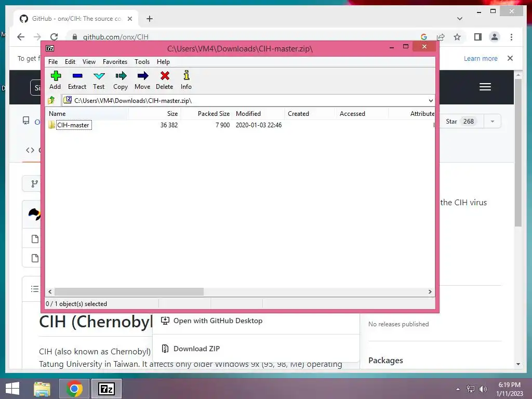
Task: Open the GitHub hamburger menu
Action: pos(485,87)
